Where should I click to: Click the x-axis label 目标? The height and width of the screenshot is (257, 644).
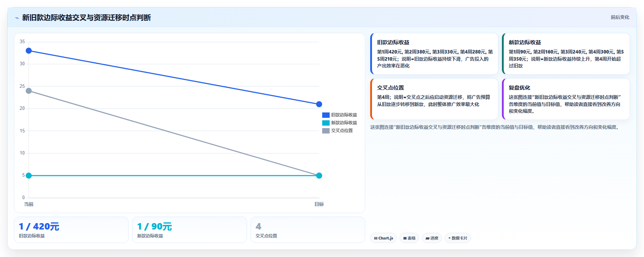click(x=319, y=204)
